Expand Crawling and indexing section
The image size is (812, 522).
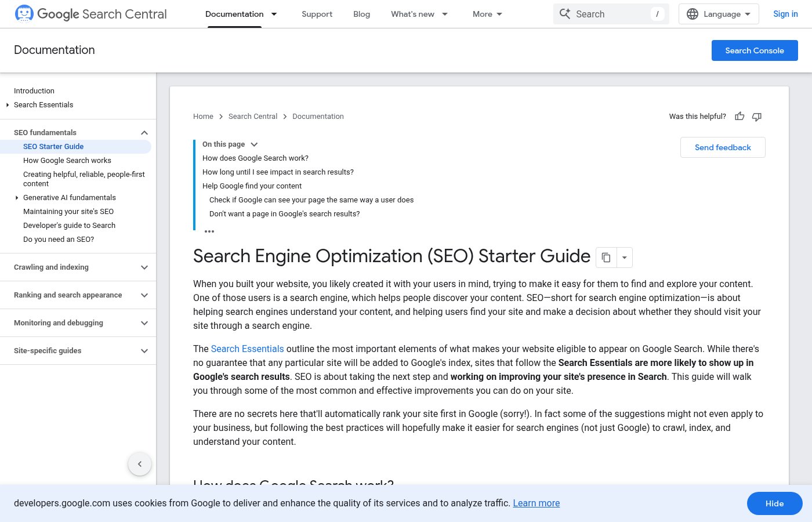[144, 267]
